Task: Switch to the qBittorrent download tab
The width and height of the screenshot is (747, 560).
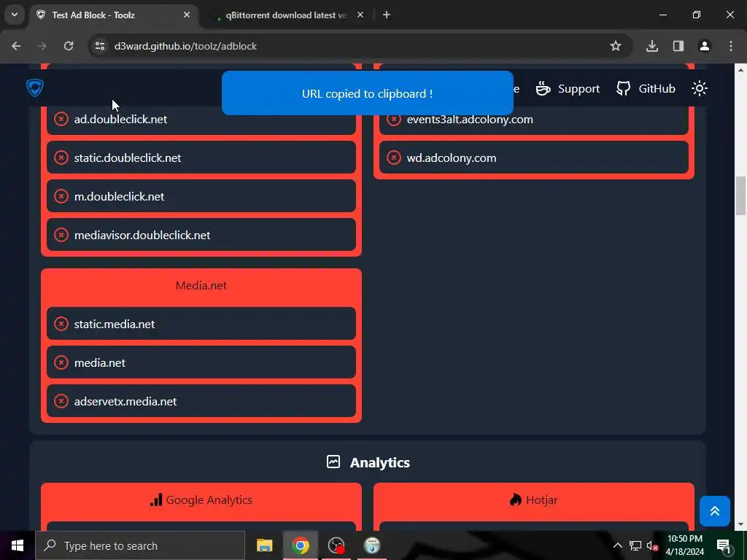Action: point(285,15)
